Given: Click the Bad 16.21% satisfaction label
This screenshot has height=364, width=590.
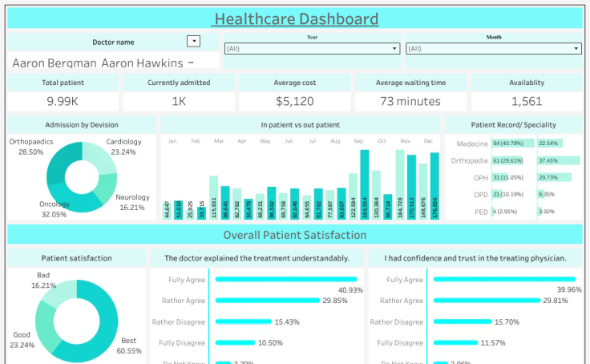Looking at the screenshot, I should (x=43, y=280).
